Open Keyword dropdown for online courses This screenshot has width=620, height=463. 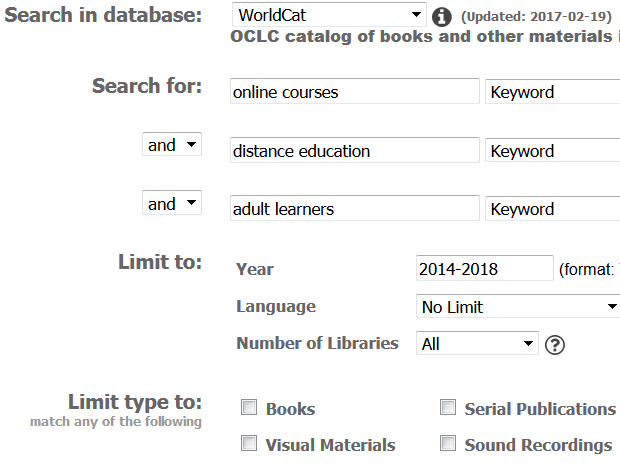553,91
